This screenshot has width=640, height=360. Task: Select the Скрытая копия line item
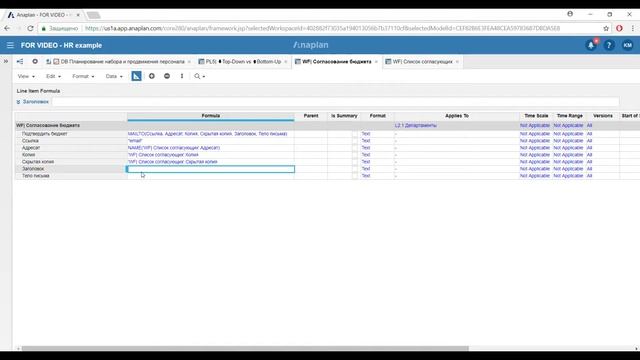coord(38,162)
